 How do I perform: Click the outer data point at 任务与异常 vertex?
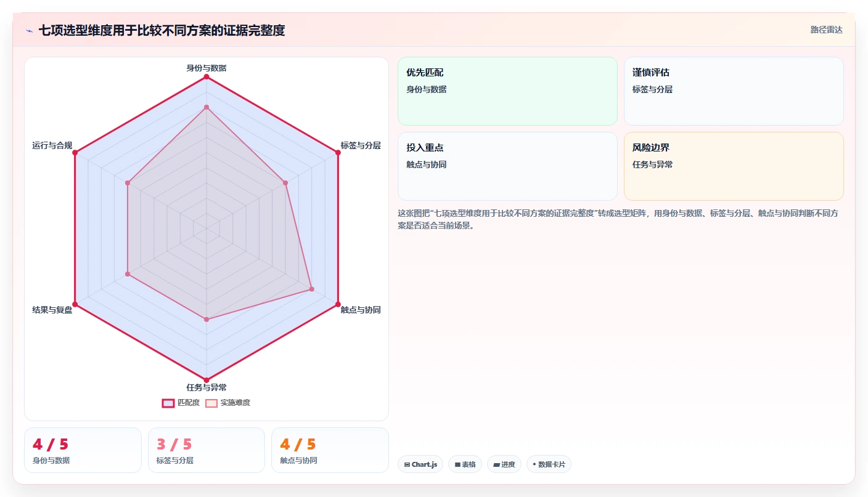(x=207, y=380)
